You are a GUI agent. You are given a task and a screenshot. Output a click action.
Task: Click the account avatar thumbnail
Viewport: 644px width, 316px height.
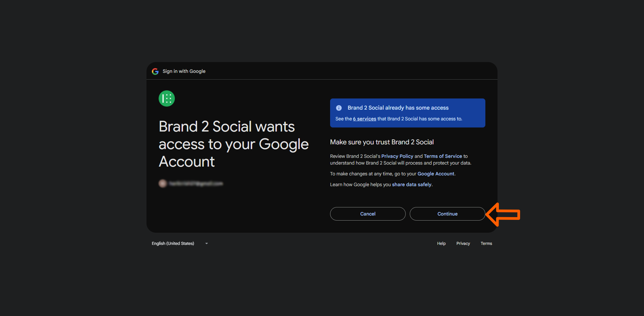pos(163,183)
